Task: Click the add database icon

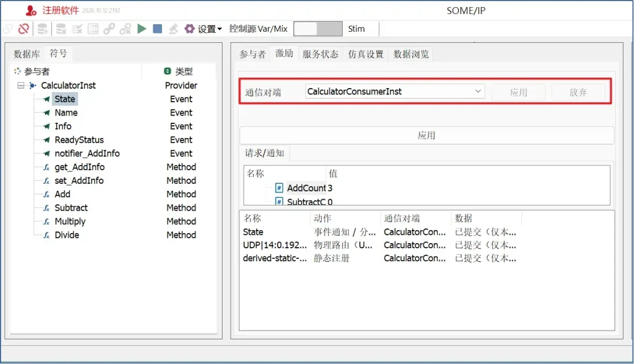Action: (x=42, y=29)
